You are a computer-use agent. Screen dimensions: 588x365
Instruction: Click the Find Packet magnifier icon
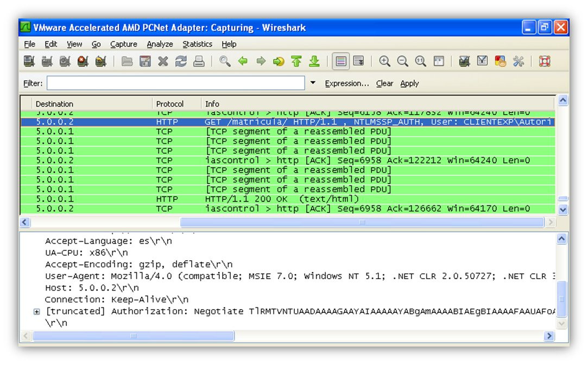(225, 61)
